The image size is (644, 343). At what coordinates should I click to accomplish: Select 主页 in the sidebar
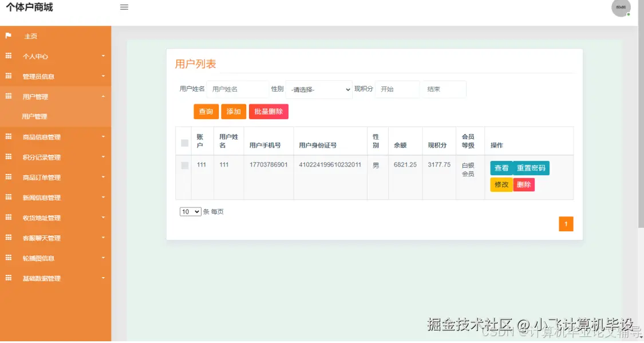(30, 36)
